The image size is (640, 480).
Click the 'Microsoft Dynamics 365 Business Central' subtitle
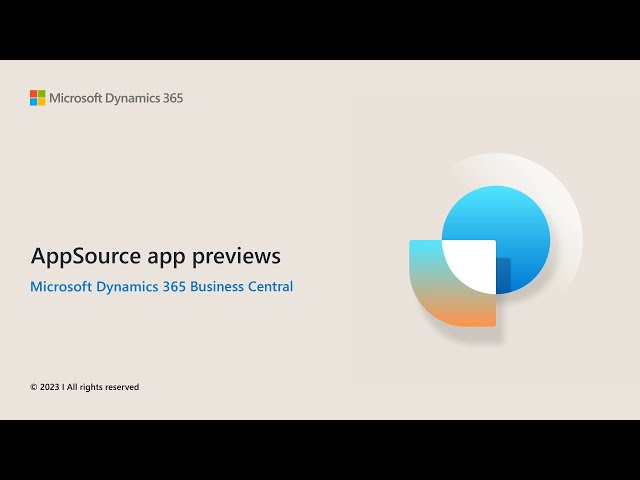[x=162, y=287]
